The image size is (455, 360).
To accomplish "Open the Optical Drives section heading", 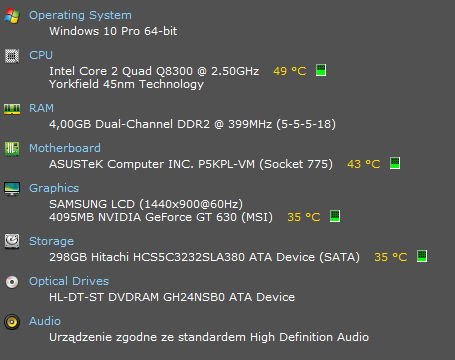I will (69, 281).
